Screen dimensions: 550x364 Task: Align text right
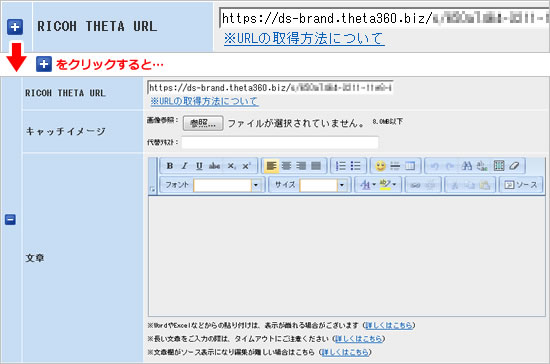pos(301,166)
